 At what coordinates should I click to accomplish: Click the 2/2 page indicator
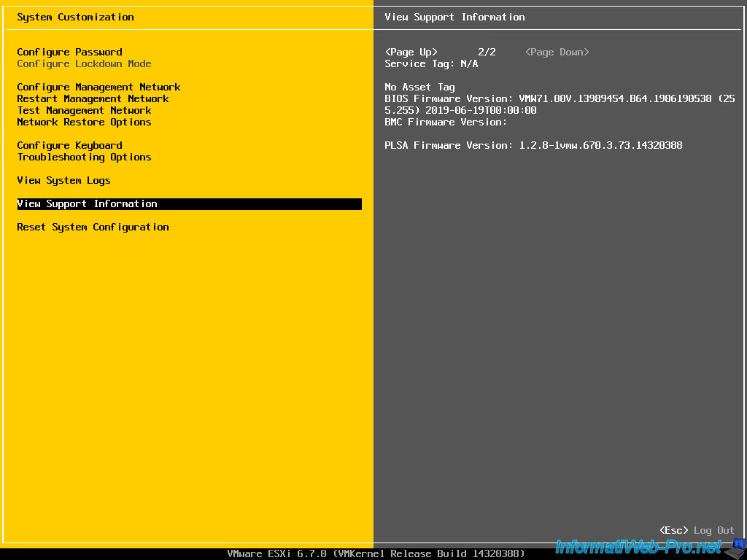487,52
